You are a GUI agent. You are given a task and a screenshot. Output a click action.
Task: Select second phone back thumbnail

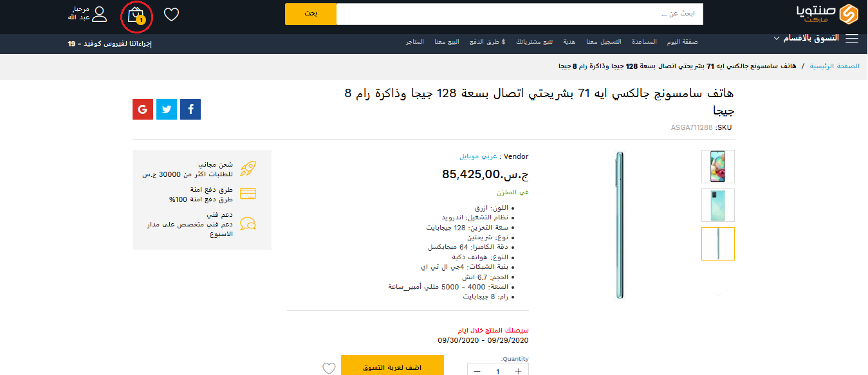718,205
